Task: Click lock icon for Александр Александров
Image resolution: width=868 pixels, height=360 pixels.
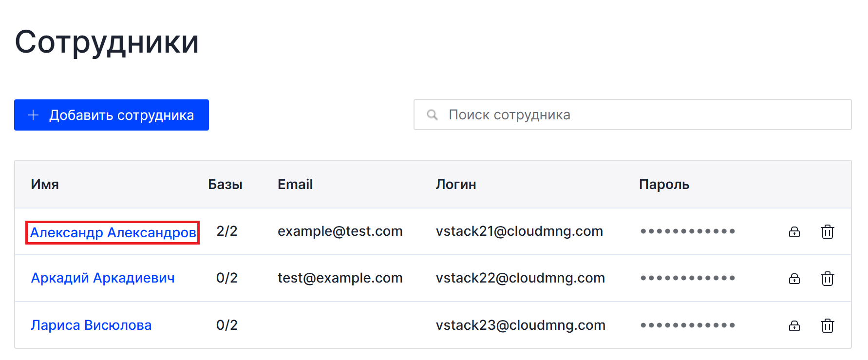Action: point(794,232)
